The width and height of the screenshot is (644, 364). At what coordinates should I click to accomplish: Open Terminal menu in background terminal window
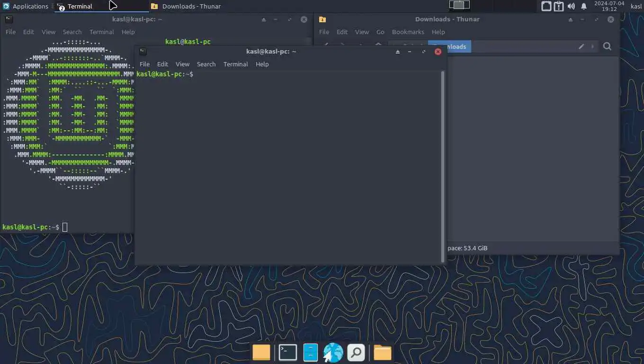pyautogui.click(x=101, y=32)
